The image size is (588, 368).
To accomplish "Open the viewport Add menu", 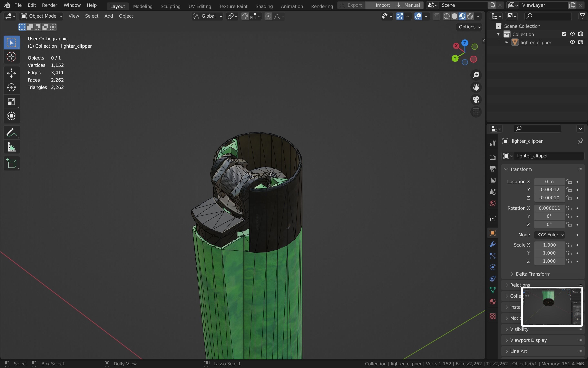I will point(109,16).
